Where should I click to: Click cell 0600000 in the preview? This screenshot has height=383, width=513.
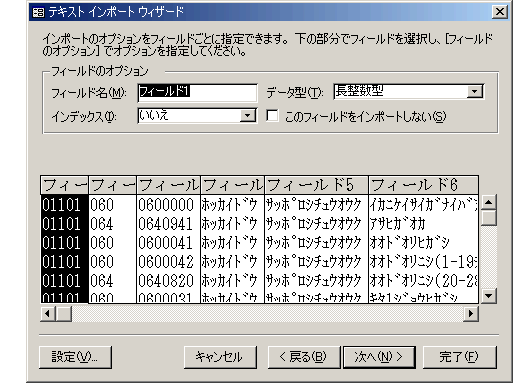point(168,205)
